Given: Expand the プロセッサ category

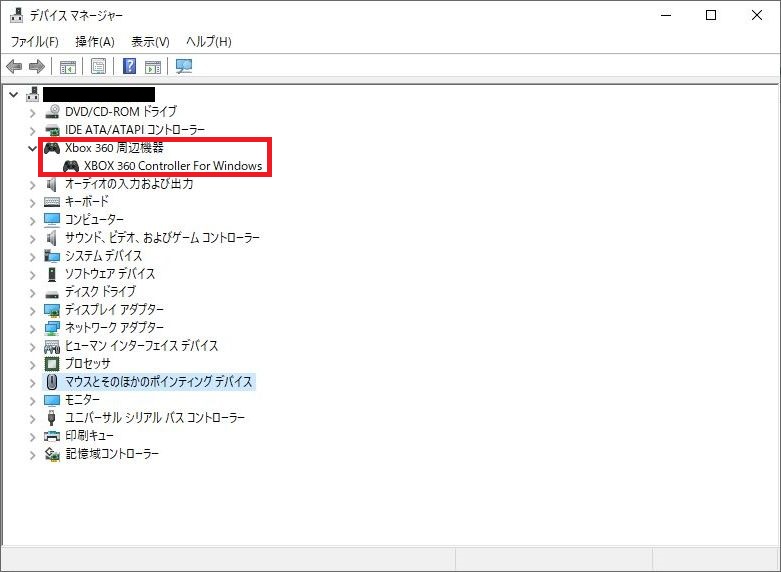Looking at the screenshot, I should (x=33, y=365).
